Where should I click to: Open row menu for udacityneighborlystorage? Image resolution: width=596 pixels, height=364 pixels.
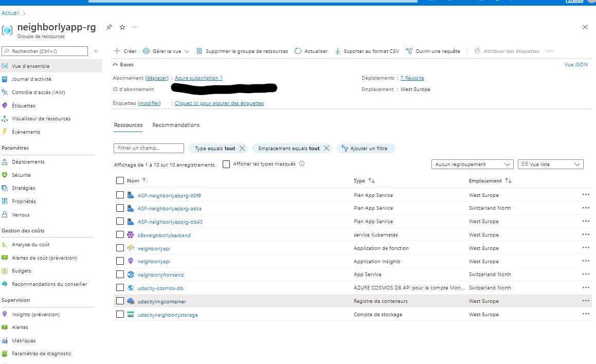[585, 314]
